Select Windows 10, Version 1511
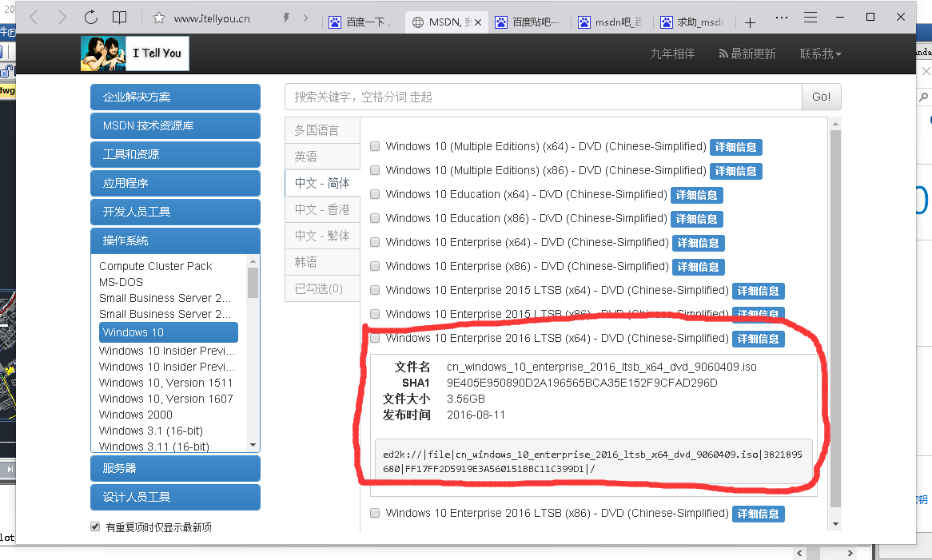932x560 pixels. pyautogui.click(x=165, y=383)
